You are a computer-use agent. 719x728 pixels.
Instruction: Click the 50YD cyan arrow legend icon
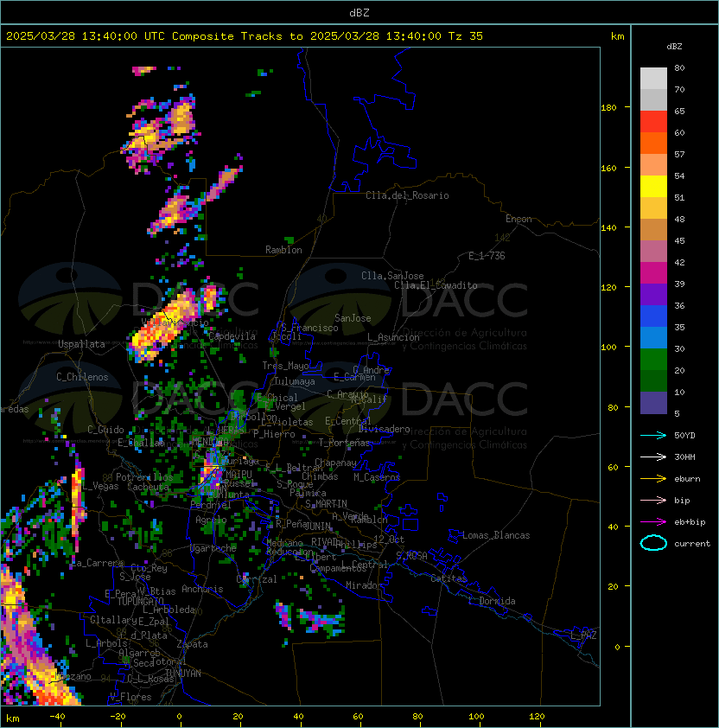tap(653, 435)
